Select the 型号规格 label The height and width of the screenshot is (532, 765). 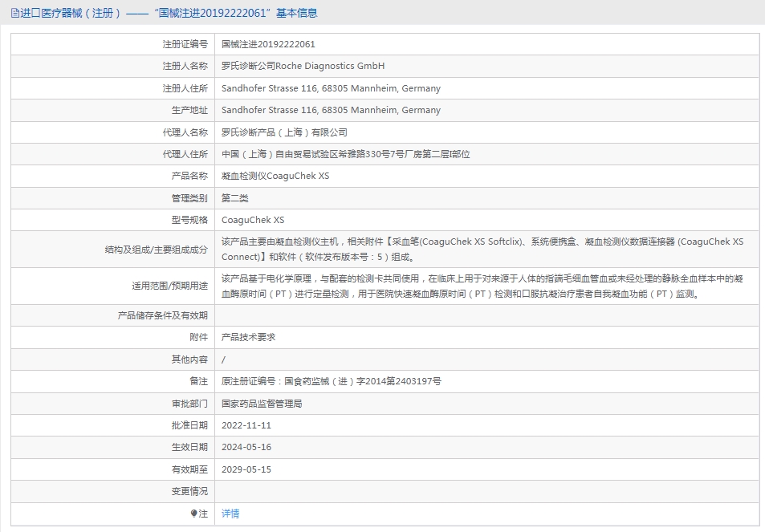coord(189,221)
